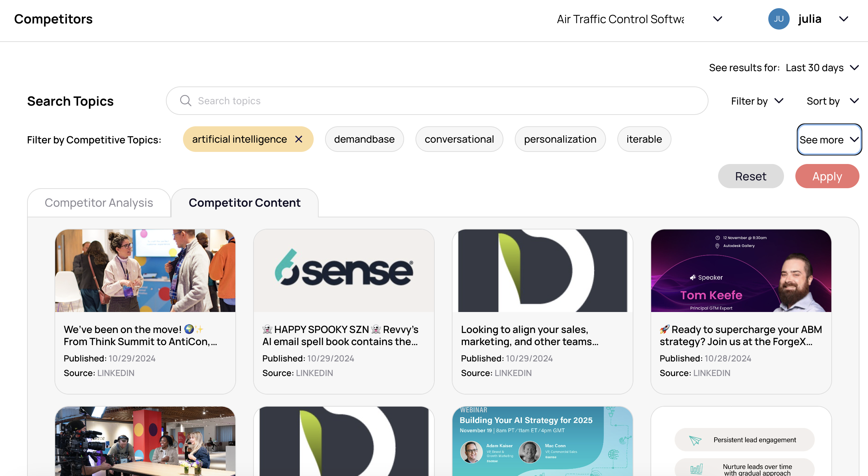Switch to Competitor Analysis tab
This screenshot has height=476, width=868.
pyautogui.click(x=99, y=202)
